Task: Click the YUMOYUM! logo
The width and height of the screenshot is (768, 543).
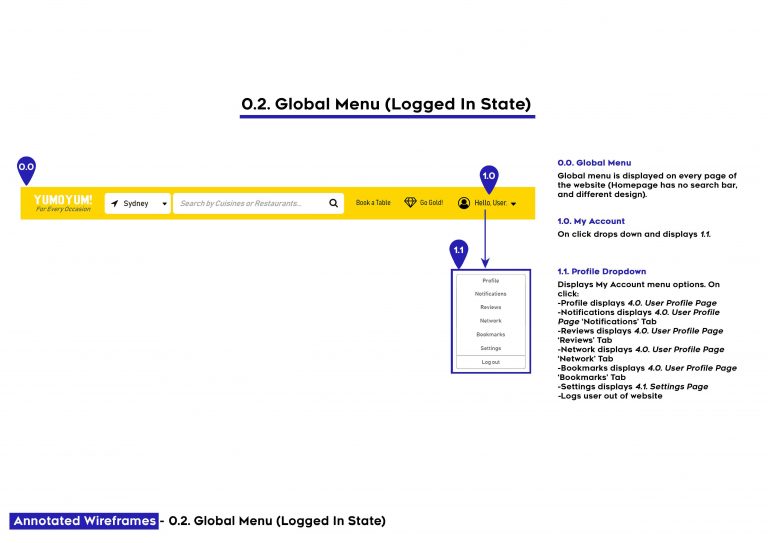Action: tap(63, 200)
